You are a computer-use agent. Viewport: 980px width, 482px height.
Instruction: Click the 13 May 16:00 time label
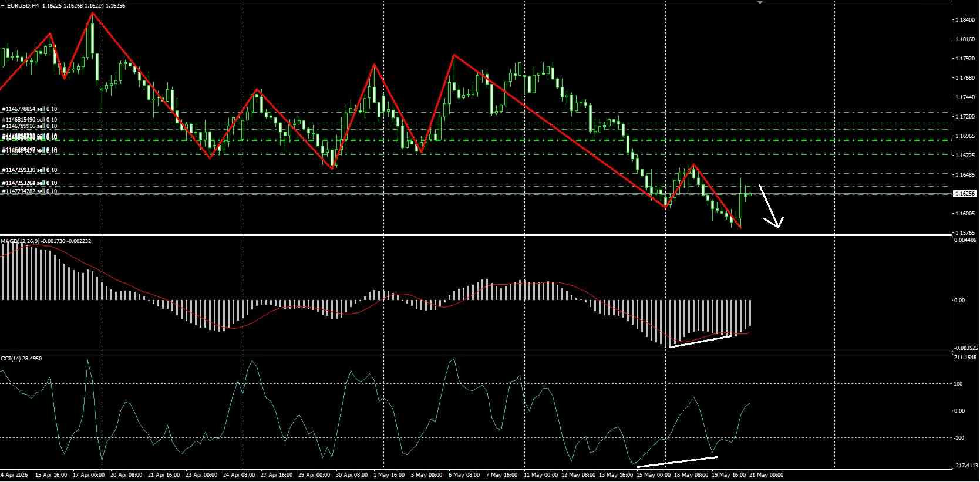615,474
